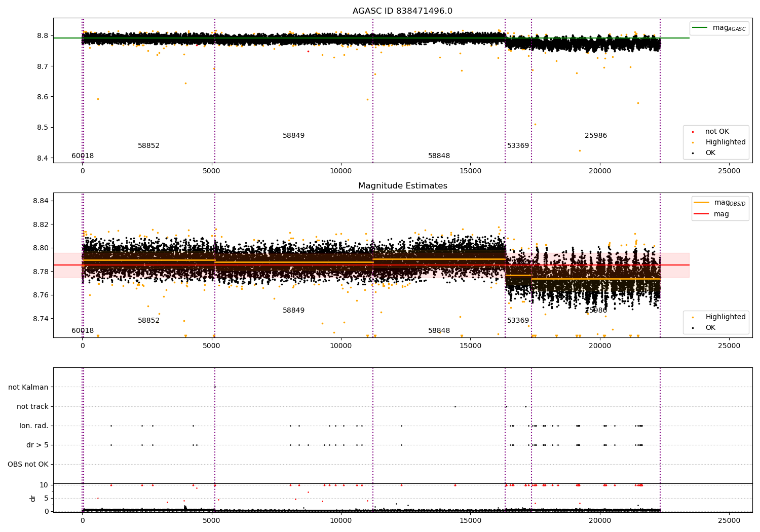This screenshot has width=760, height=532.
Task: Click obsid label 60018 in top plot
Action: pos(83,156)
